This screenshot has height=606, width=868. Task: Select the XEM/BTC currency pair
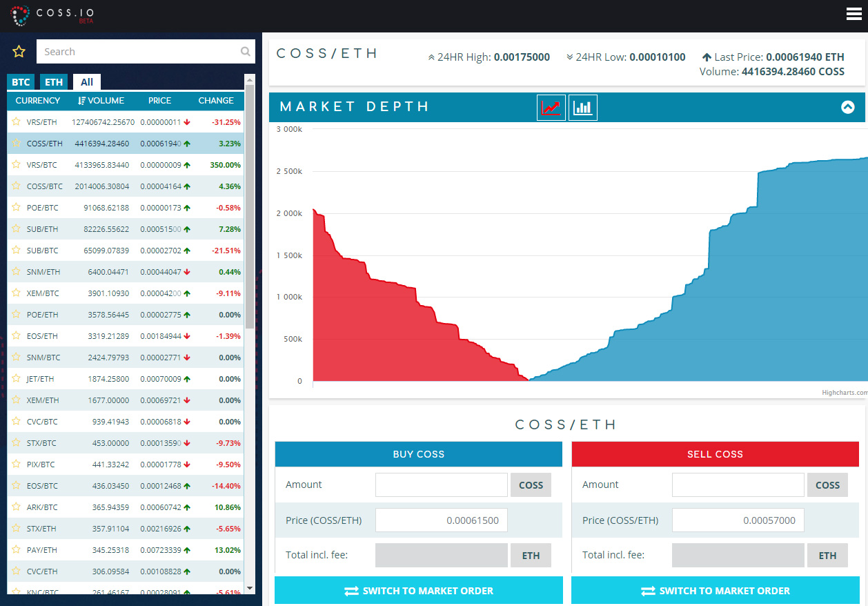click(x=126, y=293)
